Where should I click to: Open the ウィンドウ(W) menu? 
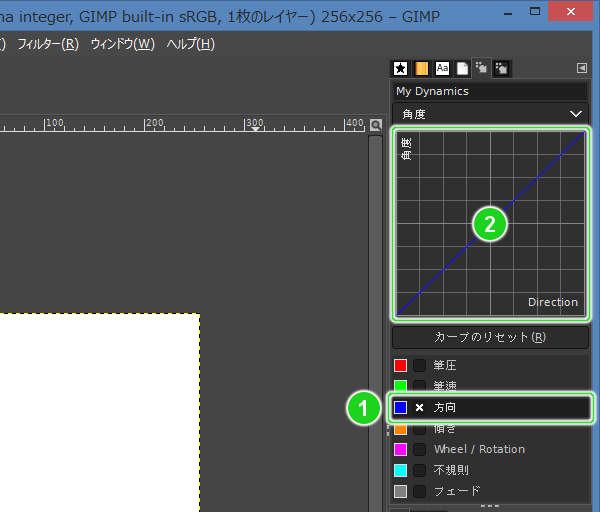point(122,44)
